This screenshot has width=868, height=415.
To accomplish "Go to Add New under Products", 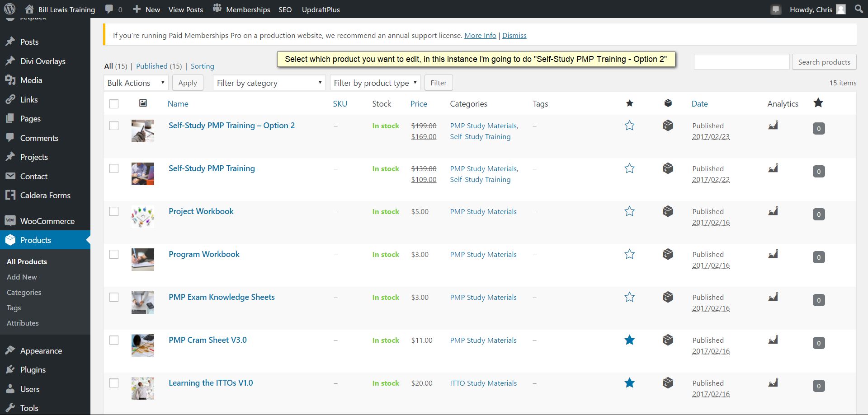I will point(22,277).
